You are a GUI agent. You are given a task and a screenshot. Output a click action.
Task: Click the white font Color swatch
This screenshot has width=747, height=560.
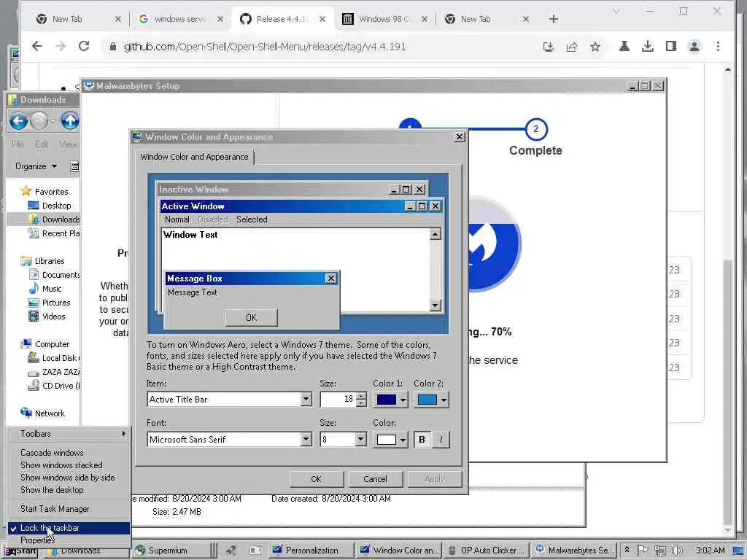pyautogui.click(x=387, y=440)
